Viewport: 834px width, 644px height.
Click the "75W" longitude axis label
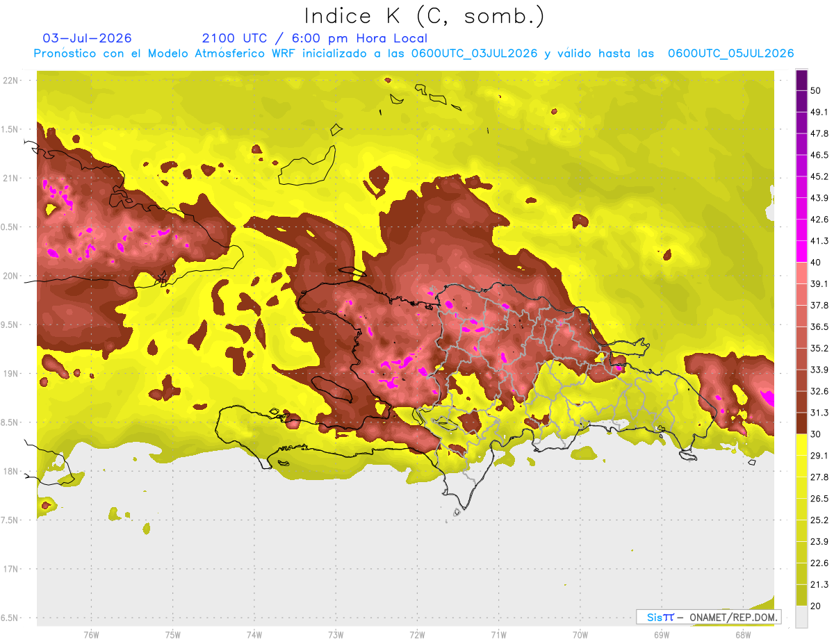(x=172, y=634)
